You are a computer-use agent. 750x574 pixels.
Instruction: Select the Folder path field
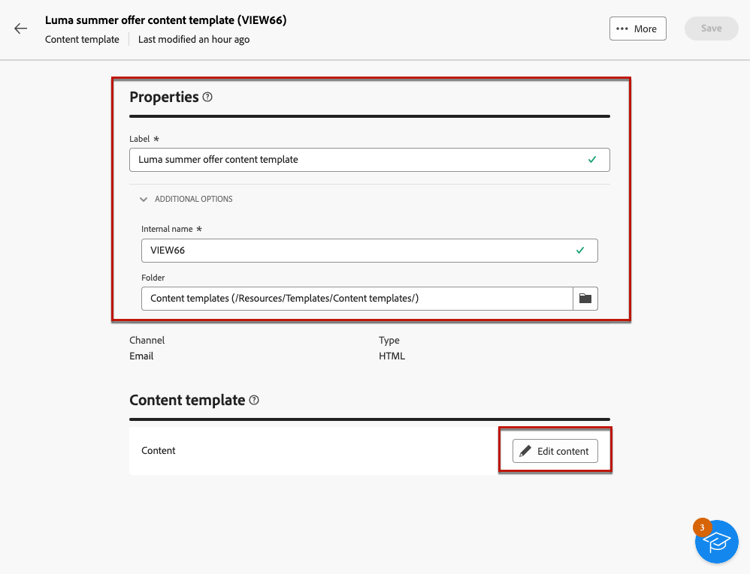(357, 298)
